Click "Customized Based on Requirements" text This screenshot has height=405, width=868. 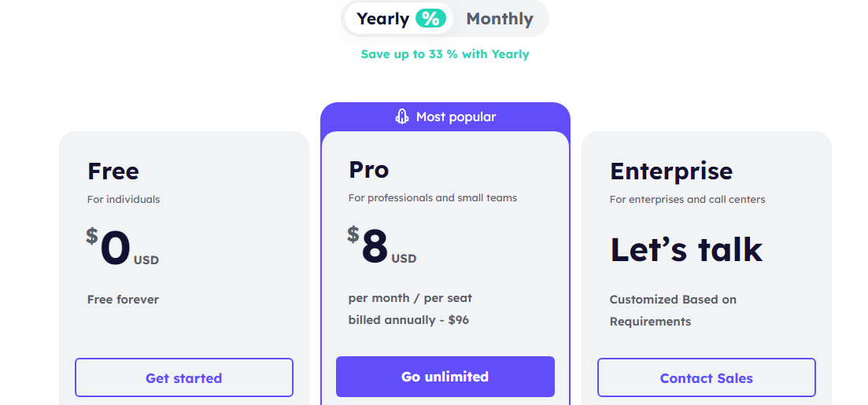(673, 311)
